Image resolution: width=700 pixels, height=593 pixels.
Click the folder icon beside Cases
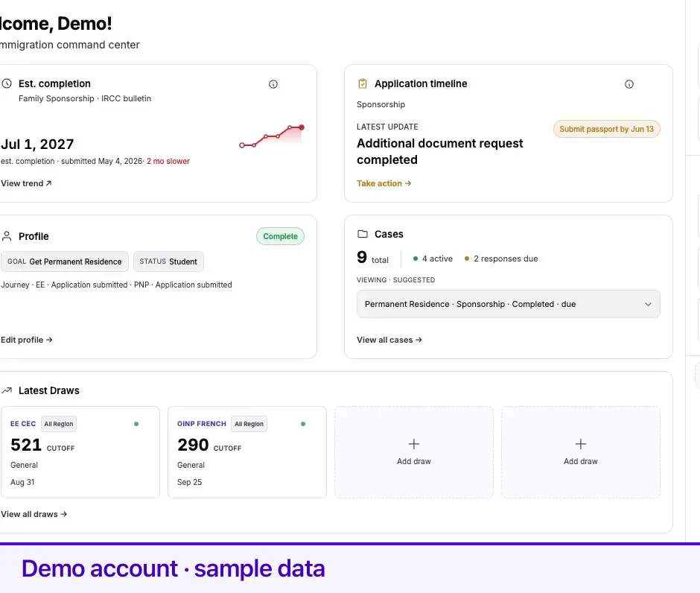(x=363, y=234)
